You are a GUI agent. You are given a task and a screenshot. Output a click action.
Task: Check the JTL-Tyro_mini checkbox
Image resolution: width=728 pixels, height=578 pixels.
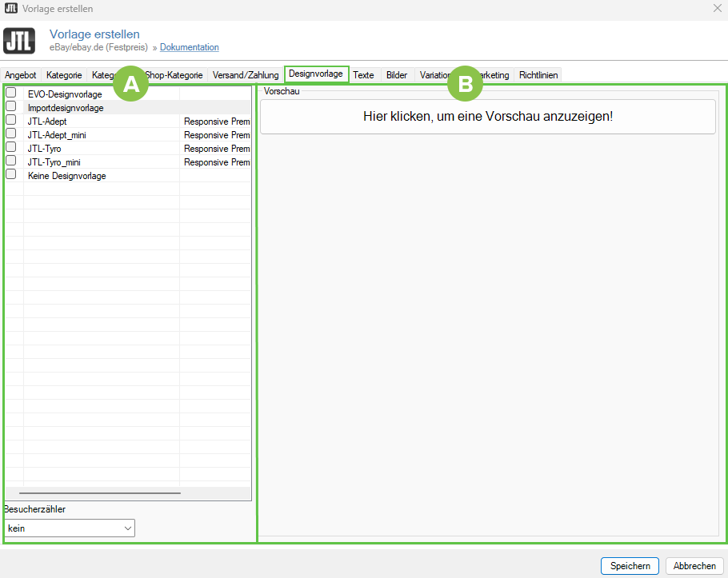tap(11, 161)
